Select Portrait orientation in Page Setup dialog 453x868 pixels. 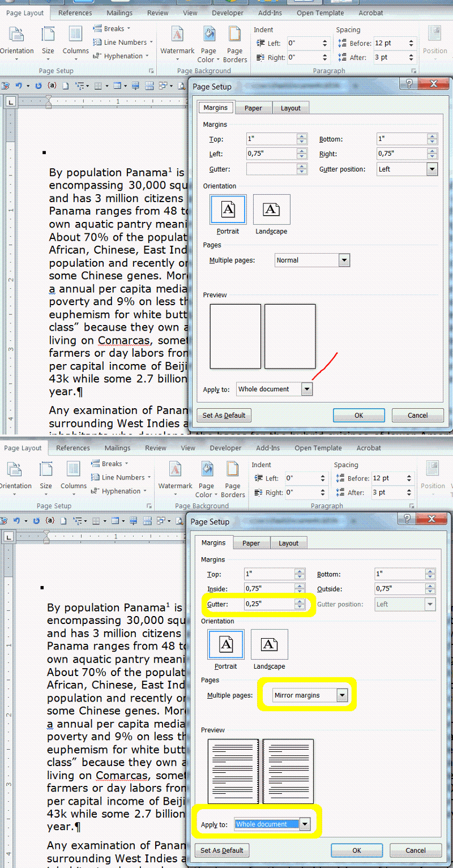tap(228, 209)
